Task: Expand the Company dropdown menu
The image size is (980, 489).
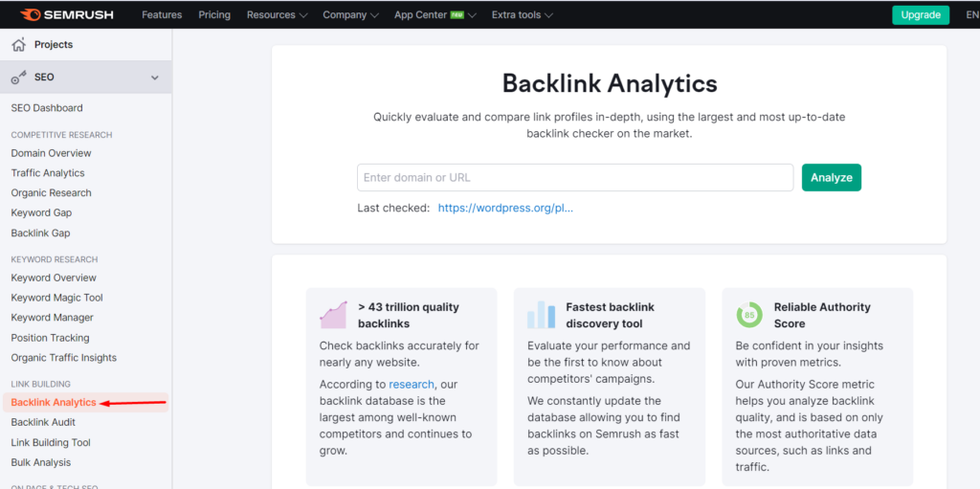Action: click(350, 14)
